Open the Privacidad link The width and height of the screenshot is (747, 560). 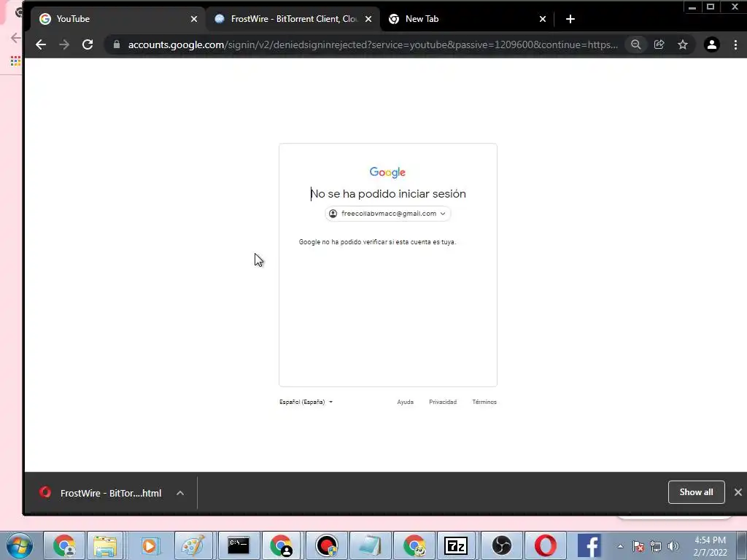click(x=443, y=402)
